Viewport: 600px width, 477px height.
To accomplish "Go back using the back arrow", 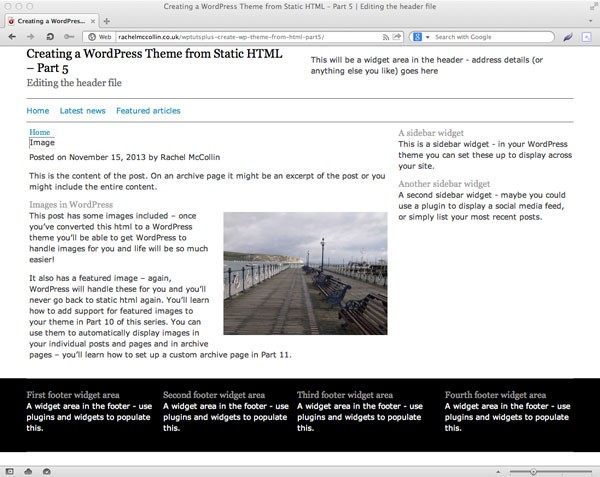I will click(12, 37).
